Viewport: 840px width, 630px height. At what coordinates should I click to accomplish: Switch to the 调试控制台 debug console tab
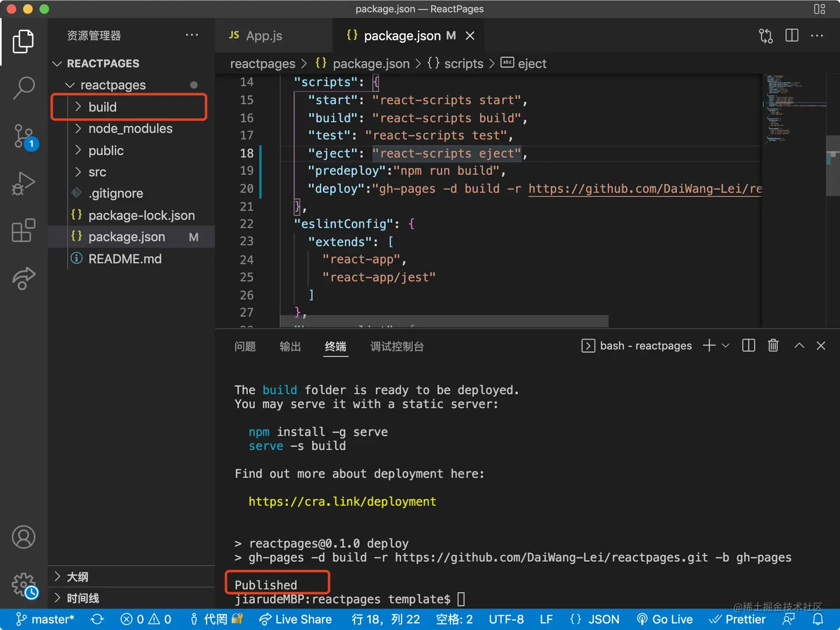tap(397, 346)
